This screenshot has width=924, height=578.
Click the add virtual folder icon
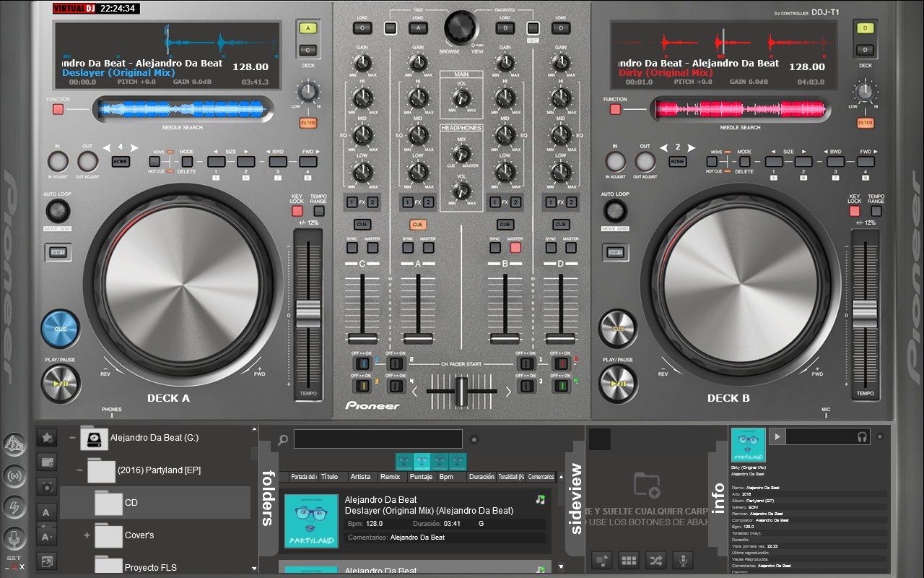47,462
